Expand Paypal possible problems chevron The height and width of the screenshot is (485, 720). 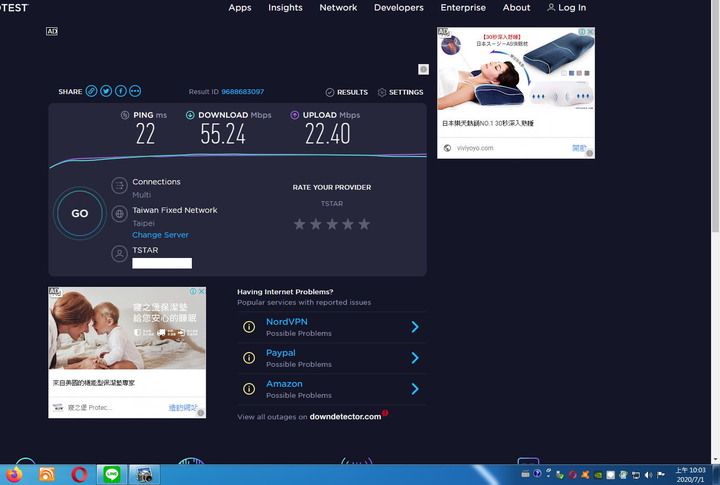415,358
